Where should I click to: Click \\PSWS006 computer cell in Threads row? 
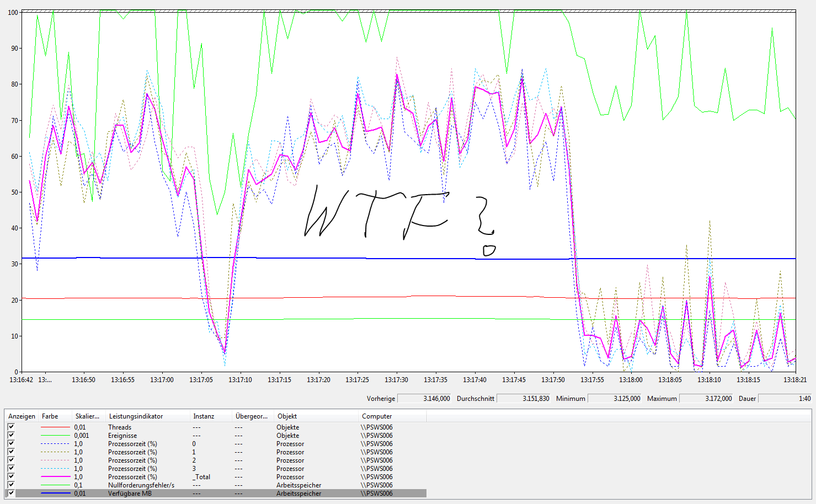coord(377,427)
